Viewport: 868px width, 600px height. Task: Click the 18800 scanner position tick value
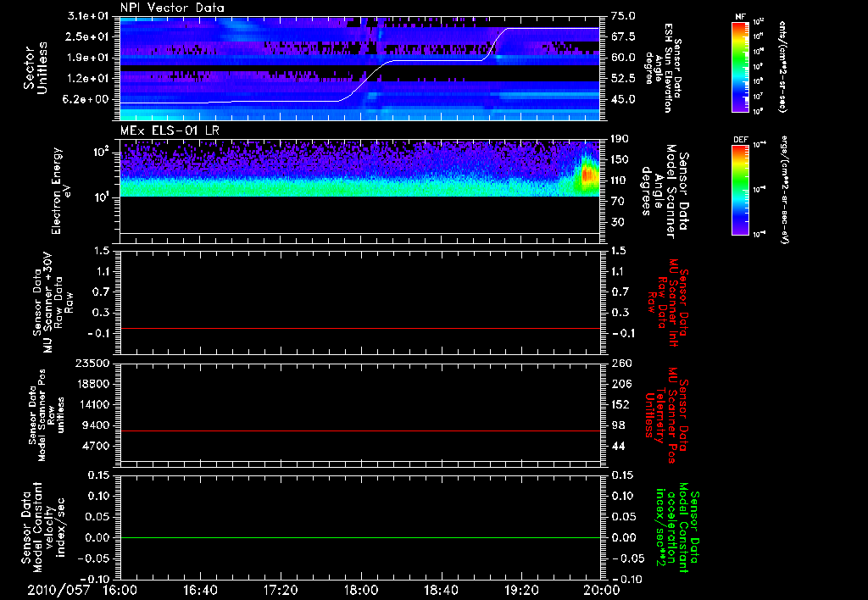tap(94, 384)
